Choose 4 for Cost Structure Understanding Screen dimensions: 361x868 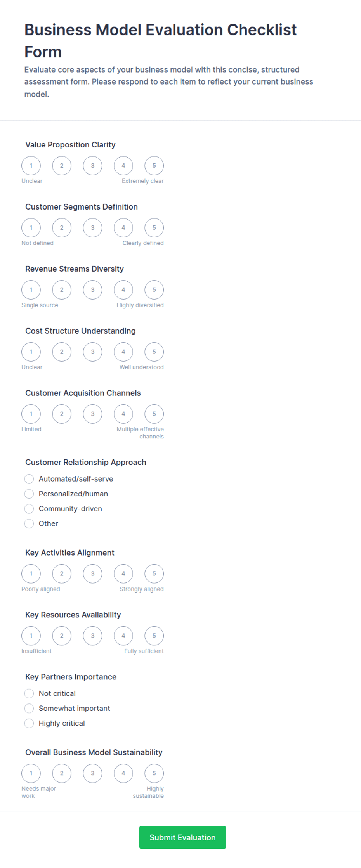pos(123,352)
